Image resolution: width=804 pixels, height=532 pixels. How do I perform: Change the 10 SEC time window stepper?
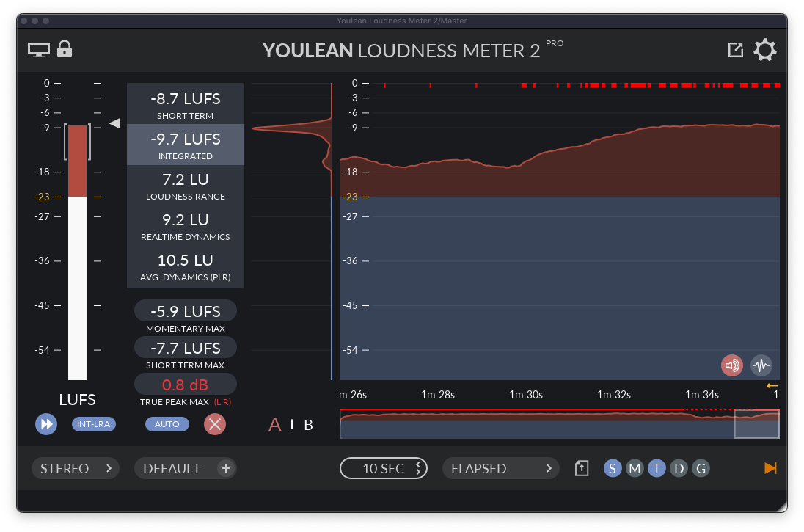383,468
